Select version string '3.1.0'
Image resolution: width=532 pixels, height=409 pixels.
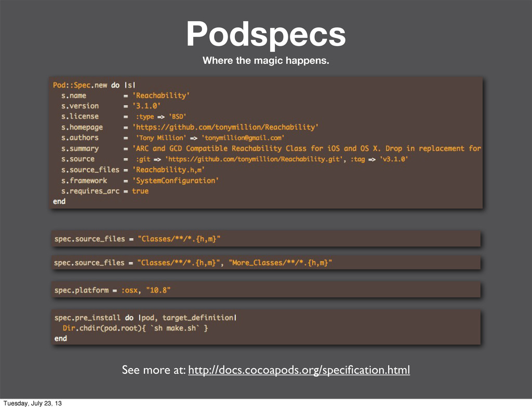tap(146, 106)
